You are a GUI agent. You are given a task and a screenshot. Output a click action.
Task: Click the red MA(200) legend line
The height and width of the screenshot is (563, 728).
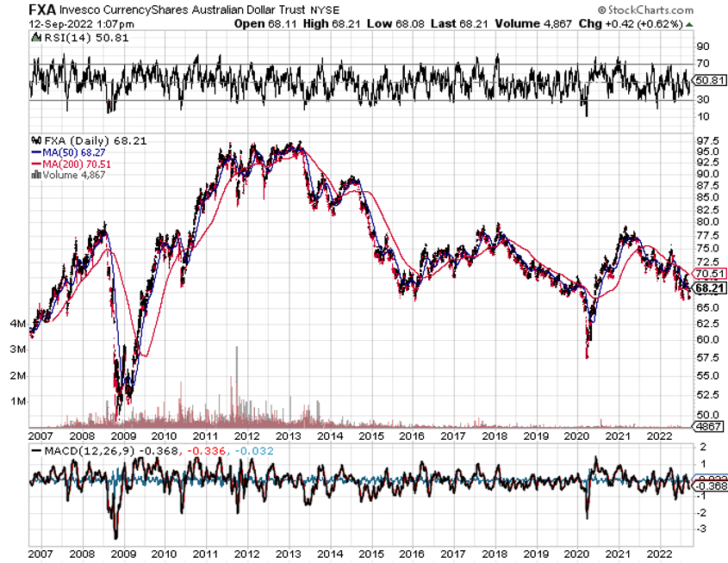[x=34, y=163]
